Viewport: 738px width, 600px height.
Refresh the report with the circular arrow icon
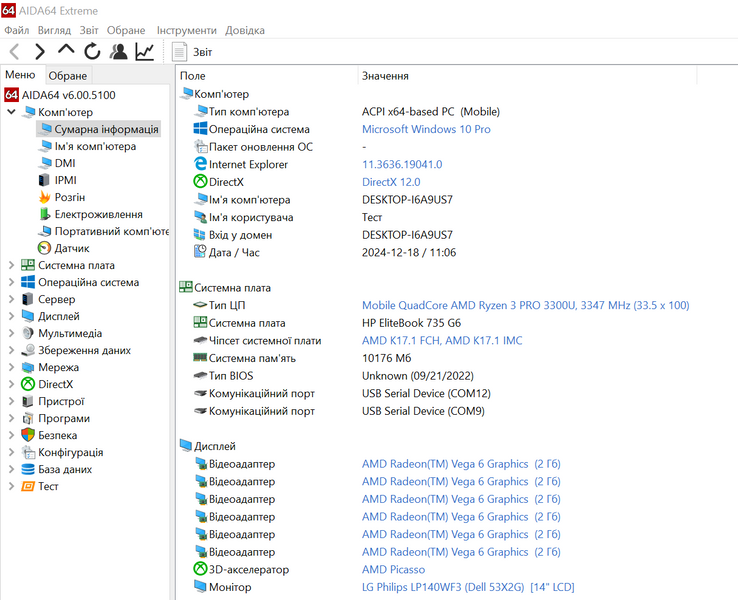click(92, 51)
